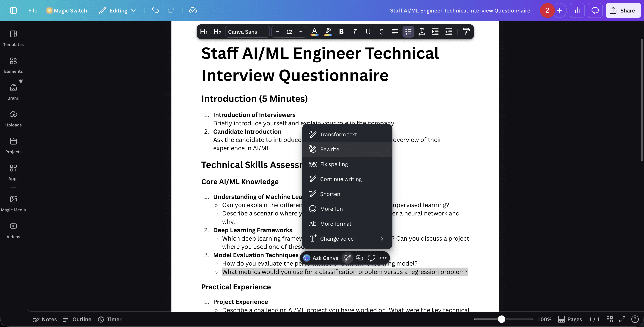Toggle bold formatting
Viewport: 644px width, 327px height.
(341, 32)
